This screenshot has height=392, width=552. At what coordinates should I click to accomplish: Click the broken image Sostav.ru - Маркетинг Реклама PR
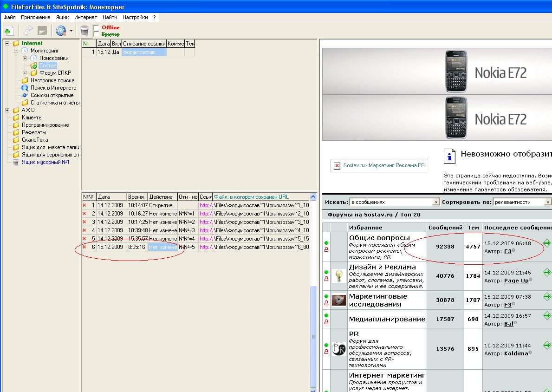[379, 165]
